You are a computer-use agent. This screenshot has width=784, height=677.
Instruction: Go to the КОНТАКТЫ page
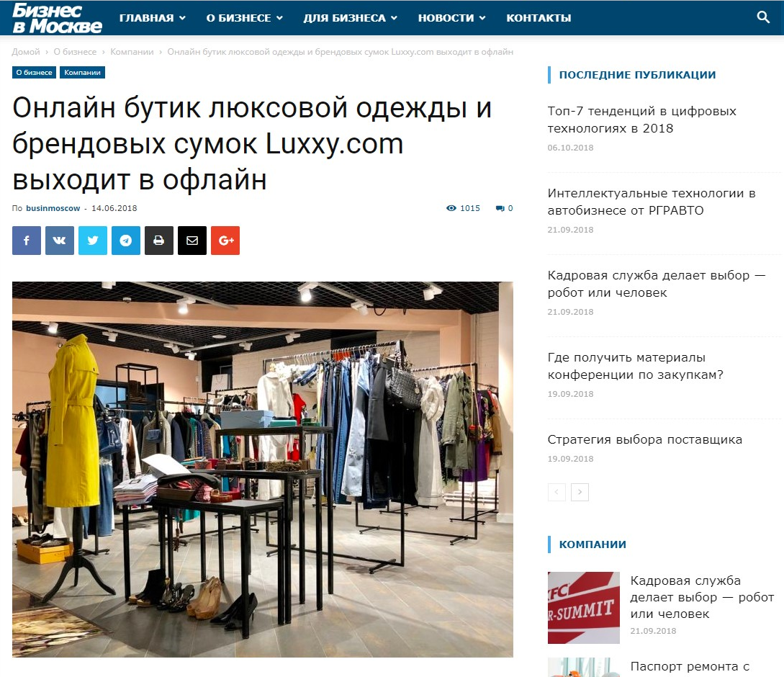pos(539,18)
